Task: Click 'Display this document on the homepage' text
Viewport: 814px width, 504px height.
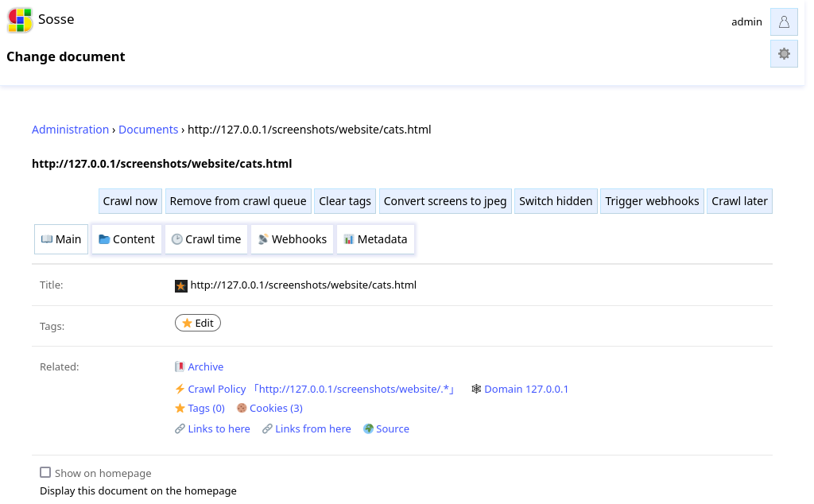Action: pos(138,491)
